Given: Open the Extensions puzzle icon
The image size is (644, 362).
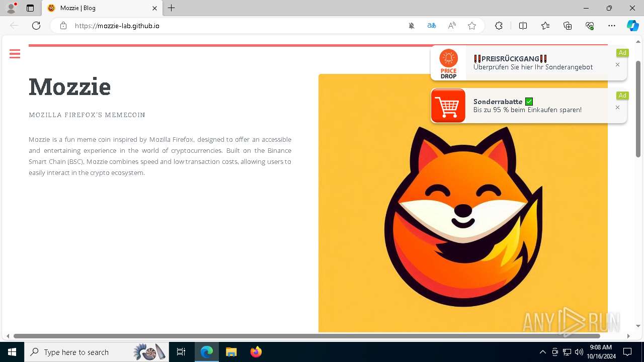Looking at the screenshot, I should [x=499, y=26].
